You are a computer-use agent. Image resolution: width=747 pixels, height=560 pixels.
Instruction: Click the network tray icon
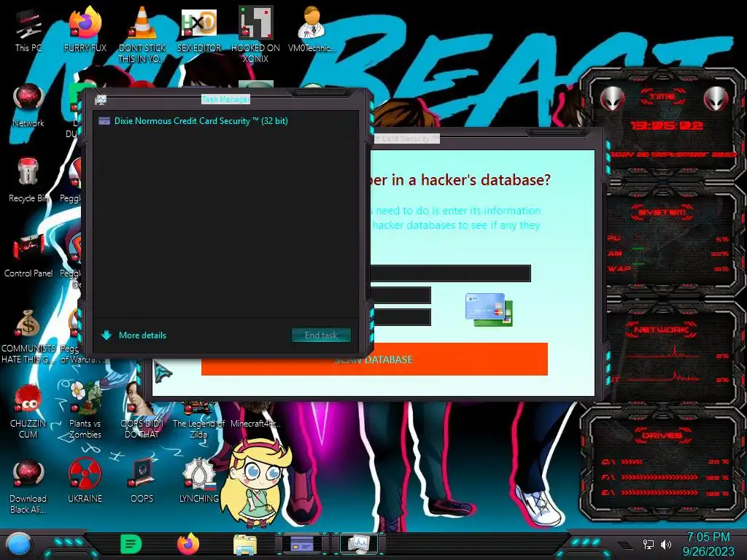(x=649, y=544)
